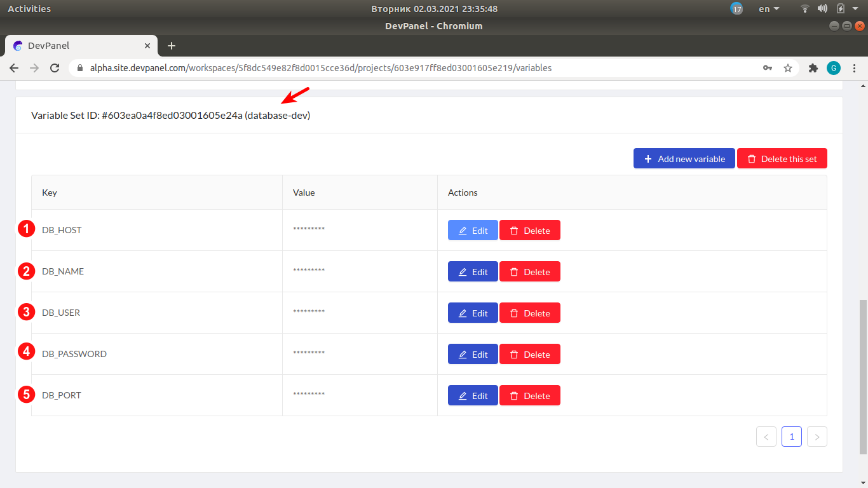Open the Activities overview
The width and height of the screenshot is (868, 488).
point(29,9)
